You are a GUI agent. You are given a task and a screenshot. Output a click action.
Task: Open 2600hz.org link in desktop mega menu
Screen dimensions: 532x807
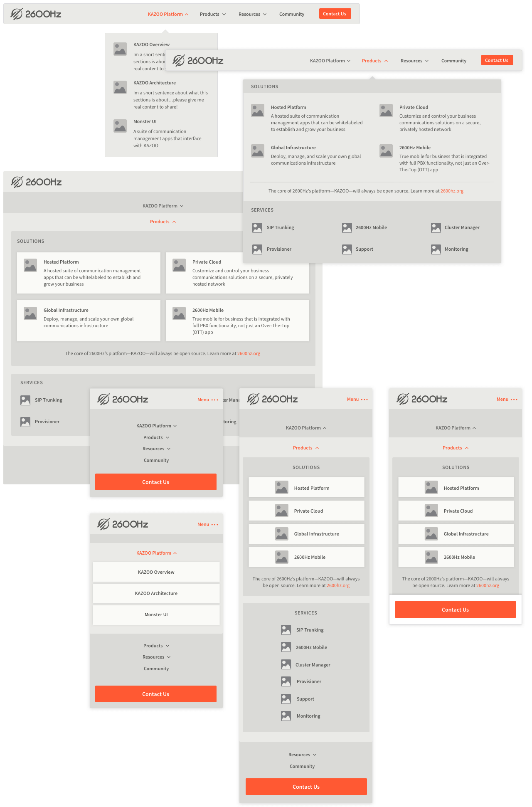[452, 191]
